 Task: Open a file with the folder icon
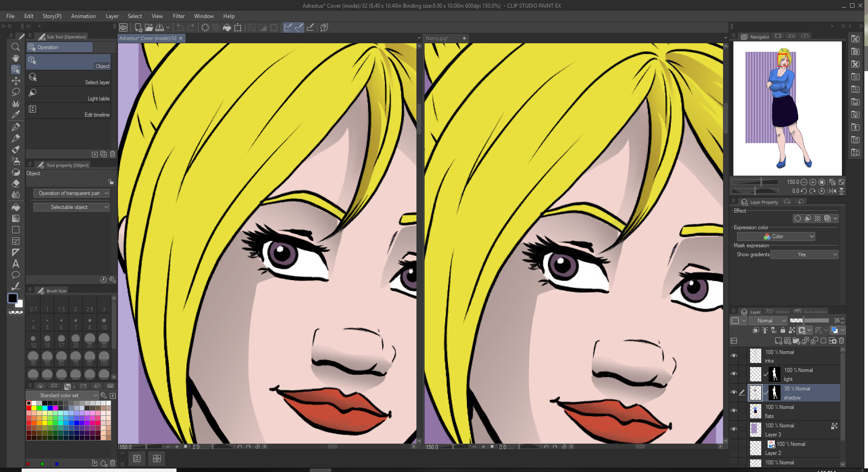click(149, 27)
